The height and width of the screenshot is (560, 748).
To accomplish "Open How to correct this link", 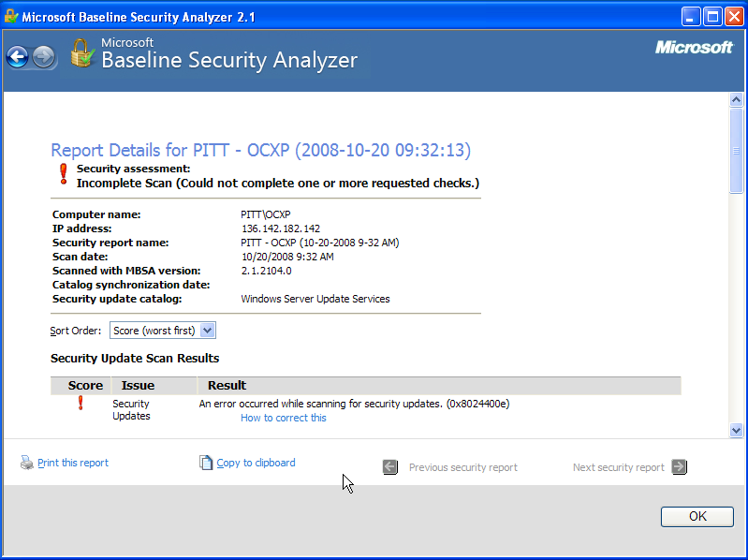I will pos(284,418).
